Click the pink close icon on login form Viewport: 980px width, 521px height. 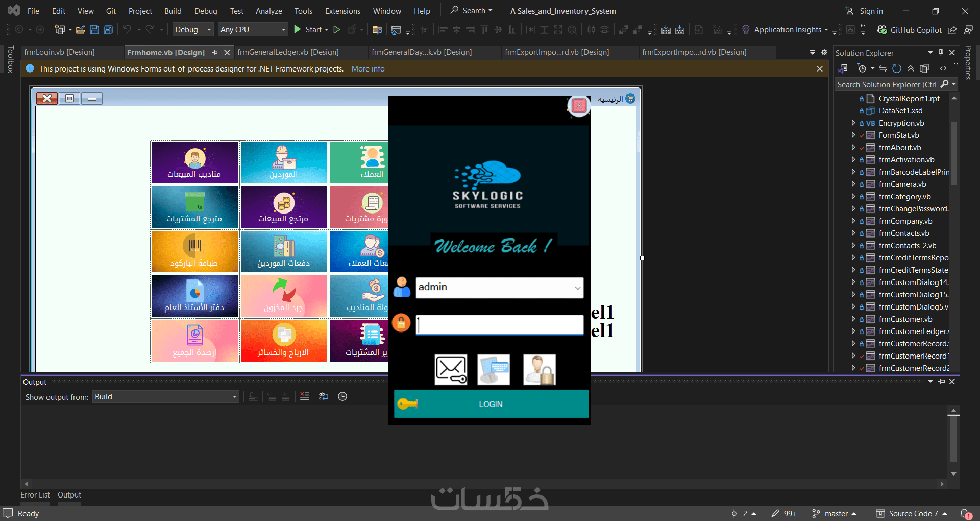point(579,106)
